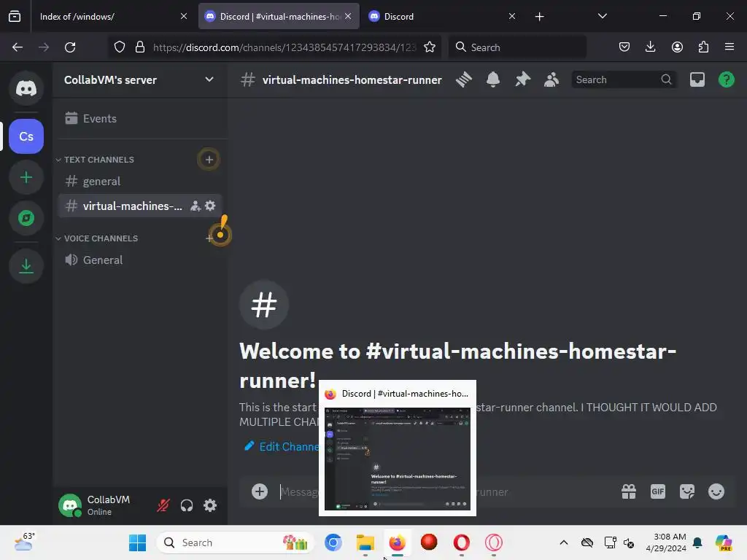Open the Download Apps icon in server list
Image resolution: width=747 pixels, height=560 pixels.
click(x=26, y=265)
